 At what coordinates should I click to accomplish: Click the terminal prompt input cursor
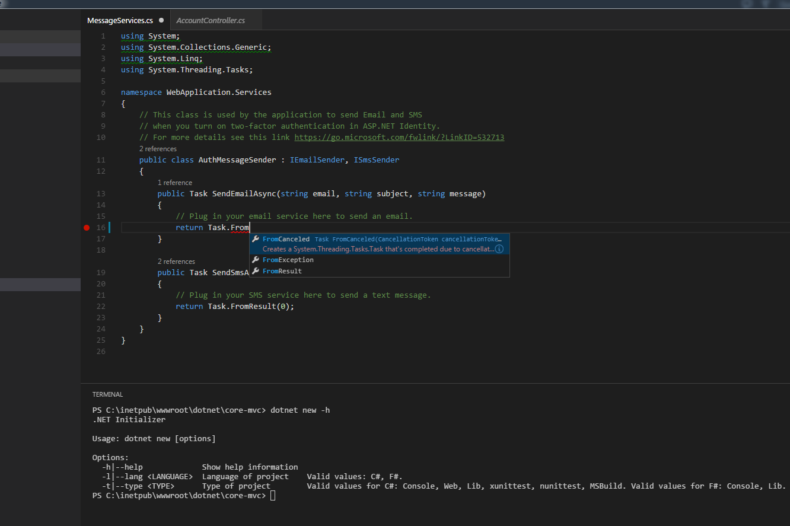[x=273, y=496]
